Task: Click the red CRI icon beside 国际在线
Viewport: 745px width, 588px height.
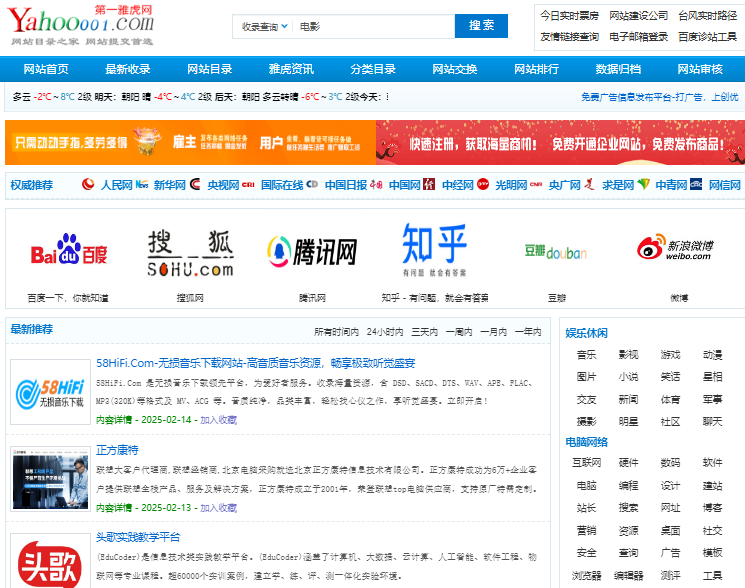Action: tap(248, 184)
